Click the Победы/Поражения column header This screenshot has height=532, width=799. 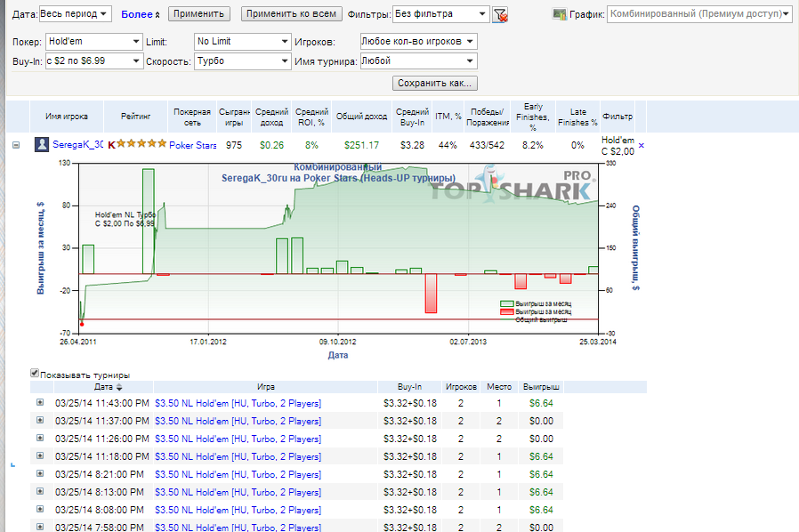[x=487, y=117]
